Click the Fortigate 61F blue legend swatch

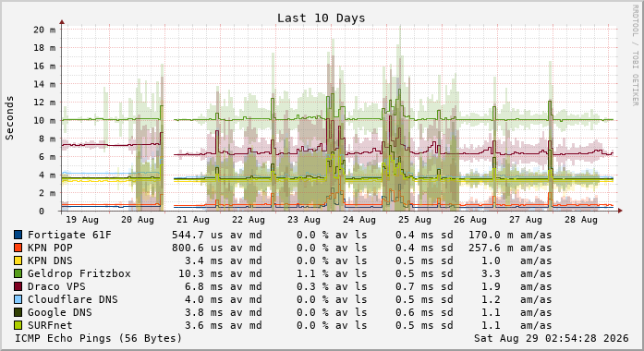tap(18, 235)
